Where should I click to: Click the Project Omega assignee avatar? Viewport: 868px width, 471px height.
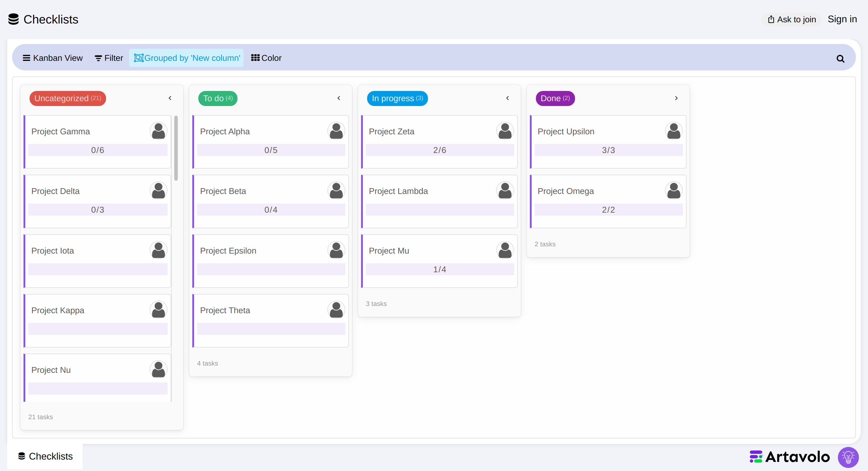pos(674,190)
